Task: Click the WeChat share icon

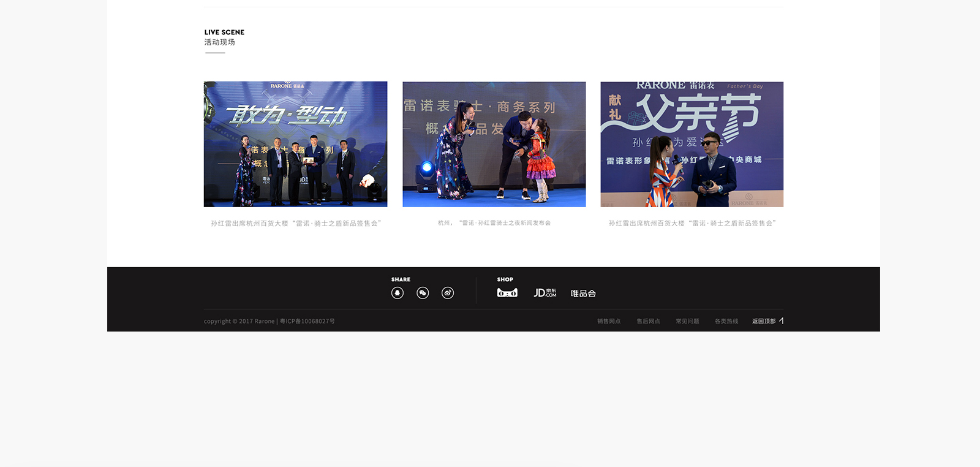Action: pyautogui.click(x=423, y=293)
